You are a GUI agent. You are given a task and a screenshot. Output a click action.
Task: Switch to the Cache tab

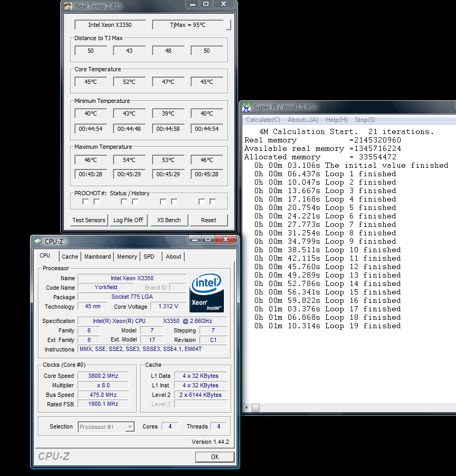tap(70, 256)
